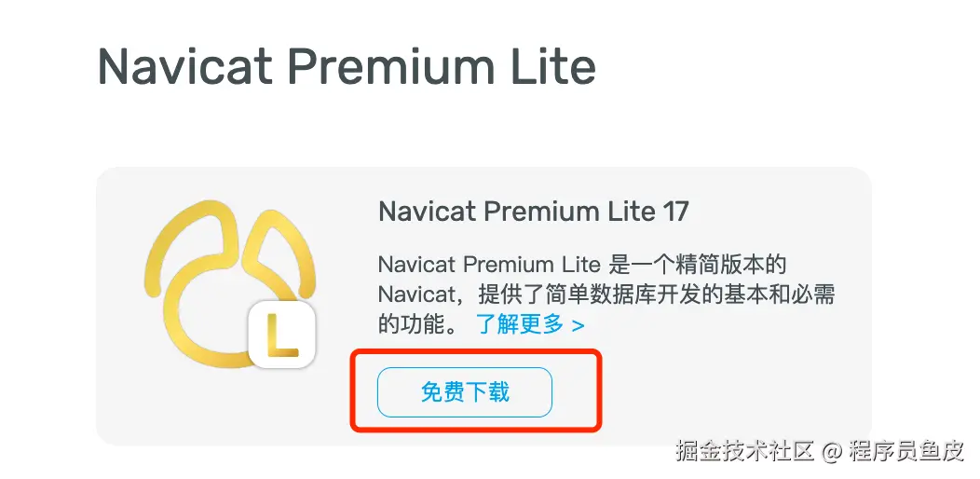
Task: Open the 了解更多 link
Action: 520,324
